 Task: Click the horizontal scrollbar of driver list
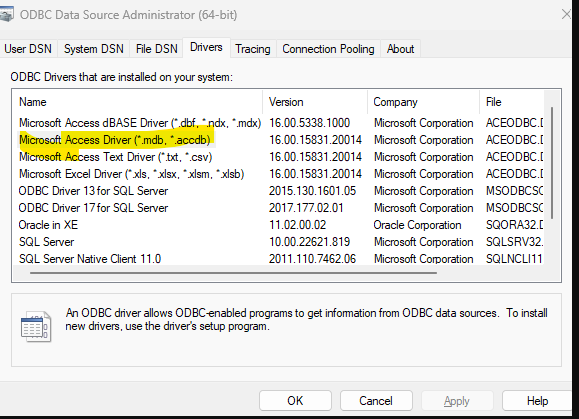(233, 273)
